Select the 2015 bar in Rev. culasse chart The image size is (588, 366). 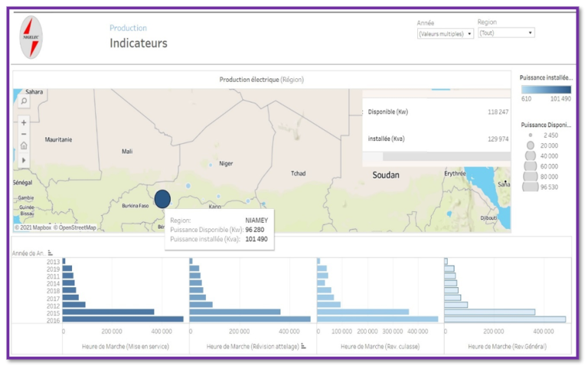tap(363, 312)
